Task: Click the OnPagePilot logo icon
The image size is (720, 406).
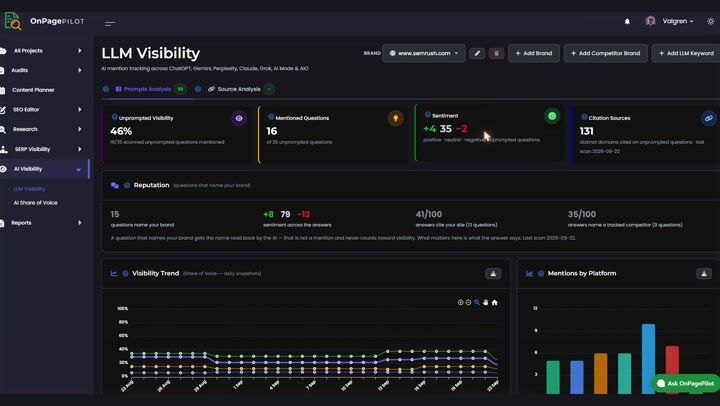Action: (13, 21)
